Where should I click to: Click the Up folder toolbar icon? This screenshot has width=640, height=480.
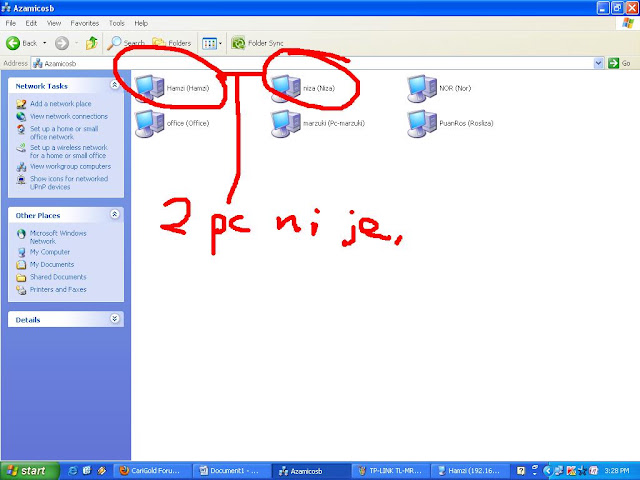[x=92, y=43]
